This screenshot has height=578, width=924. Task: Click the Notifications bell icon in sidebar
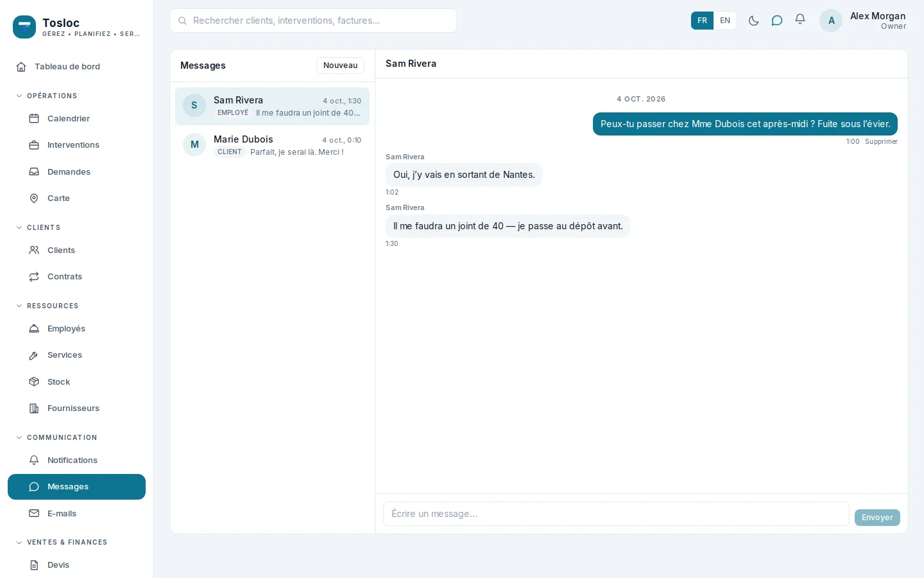[34, 460]
